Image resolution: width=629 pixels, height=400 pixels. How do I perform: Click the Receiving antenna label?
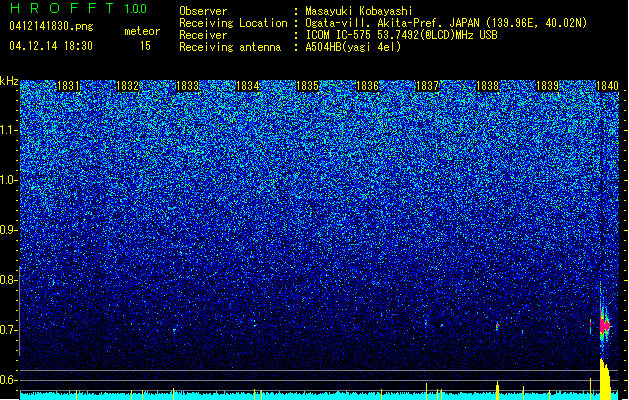click(x=230, y=47)
